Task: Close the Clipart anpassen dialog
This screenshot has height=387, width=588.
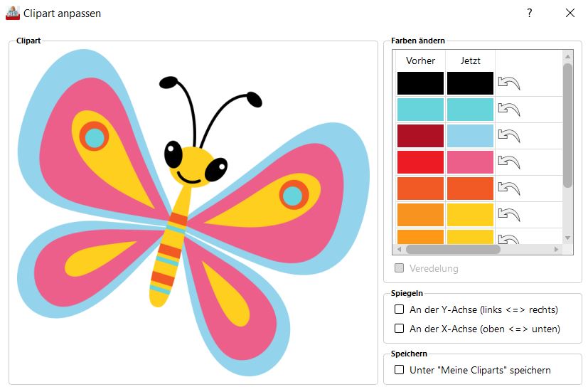Action: [570, 13]
